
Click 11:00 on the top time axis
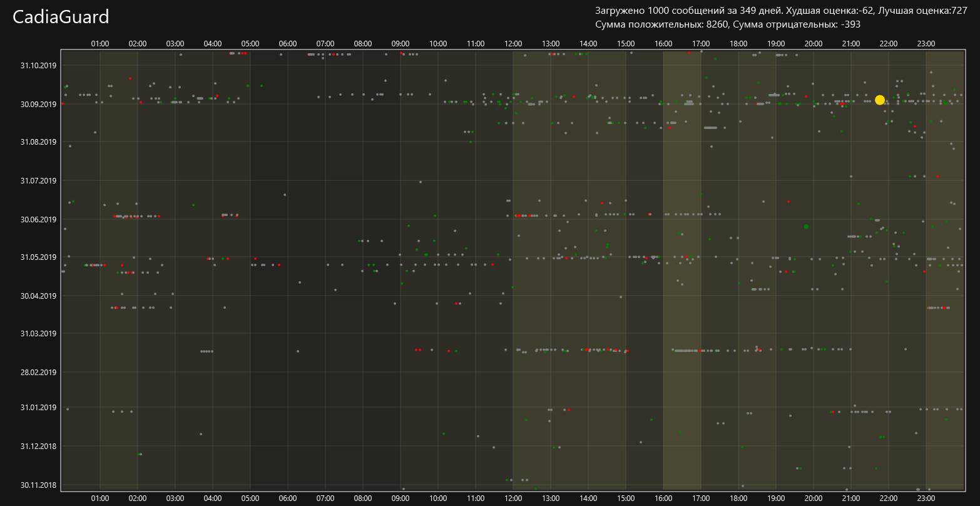pos(476,44)
